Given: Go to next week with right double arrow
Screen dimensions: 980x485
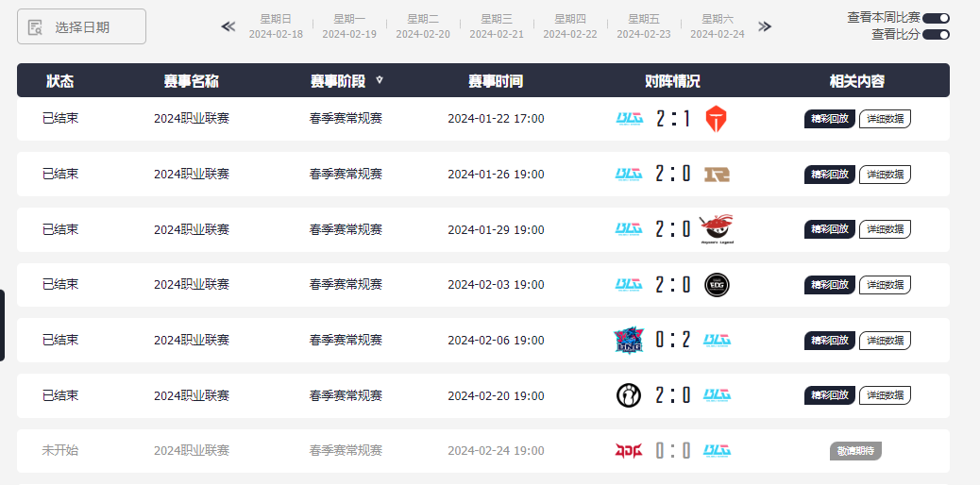Looking at the screenshot, I should point(765,26).
